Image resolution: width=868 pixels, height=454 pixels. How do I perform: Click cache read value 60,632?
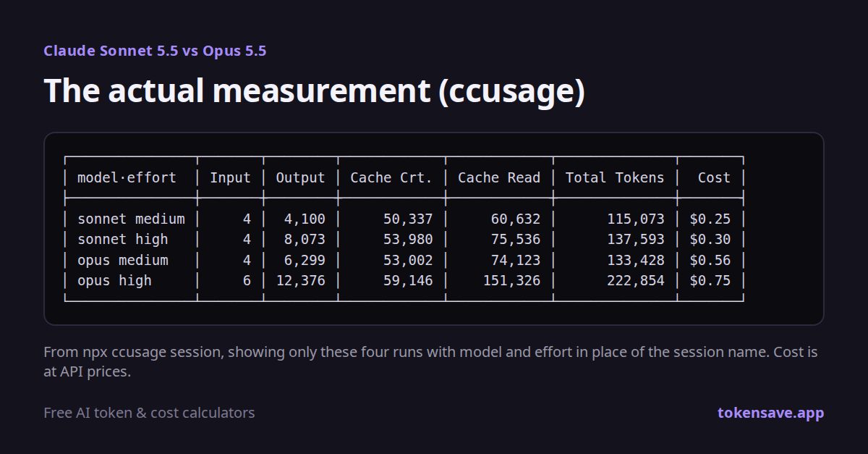[x=516, y=219]
